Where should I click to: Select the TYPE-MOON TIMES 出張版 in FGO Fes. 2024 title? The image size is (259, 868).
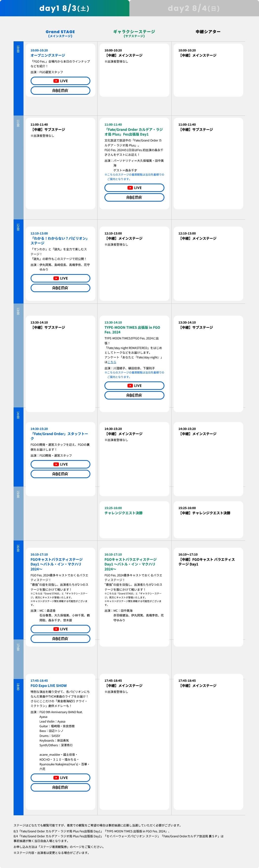tap(132, 329)
